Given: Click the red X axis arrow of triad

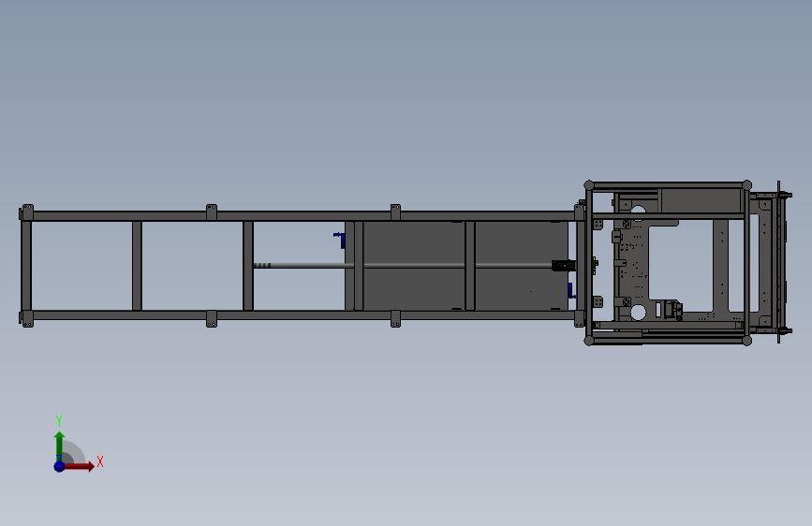Looking at the screenshot, I should [81, 466].
